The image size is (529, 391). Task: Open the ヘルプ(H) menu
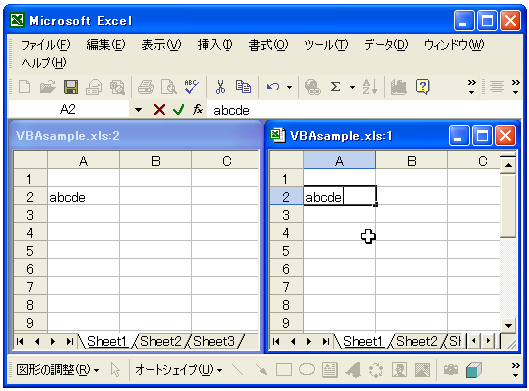pyautogui.click(x=44, y=63)
